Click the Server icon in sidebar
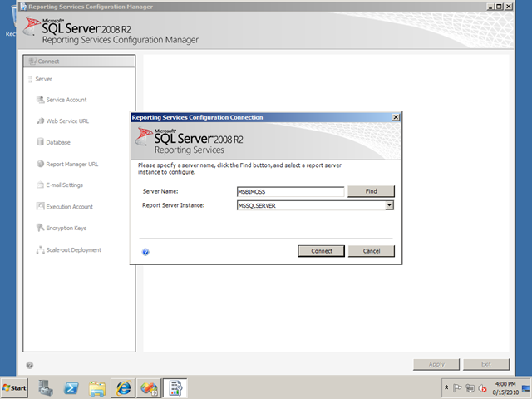This screenshot has height=399, width=532. [x=31, y=79]
